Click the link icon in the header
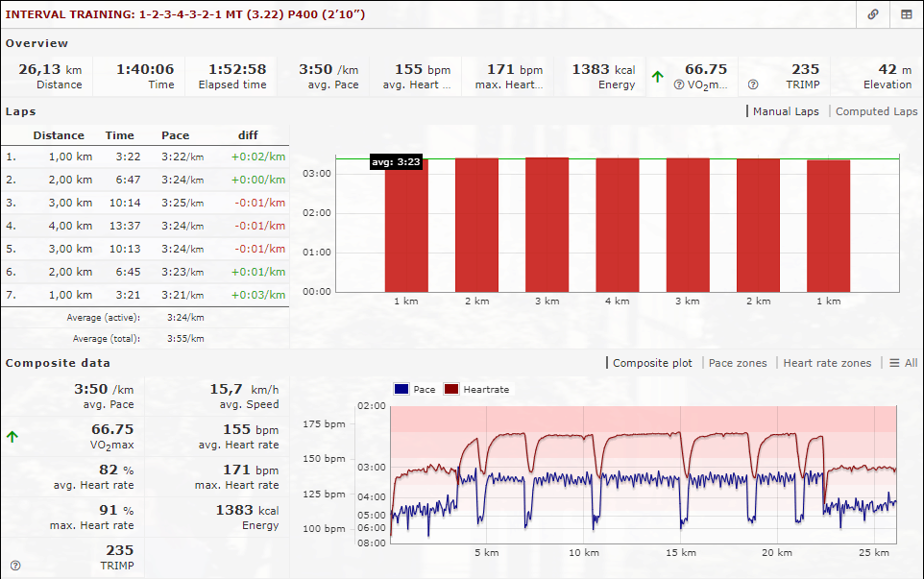This screenshot has height=579, width=924. (873, 14)
